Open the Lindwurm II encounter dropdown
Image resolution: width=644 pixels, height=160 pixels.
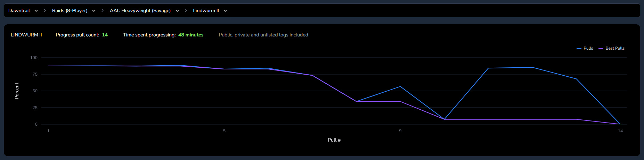click(210, 11)
